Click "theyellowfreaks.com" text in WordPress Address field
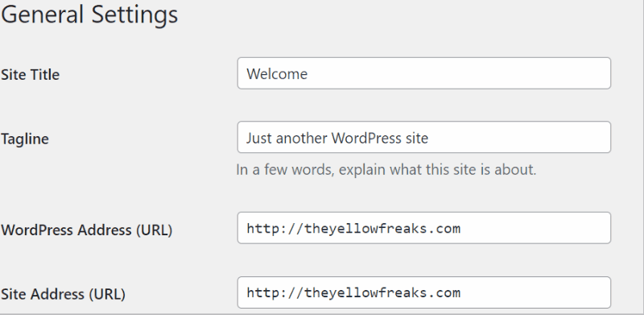 coord(383,228)
